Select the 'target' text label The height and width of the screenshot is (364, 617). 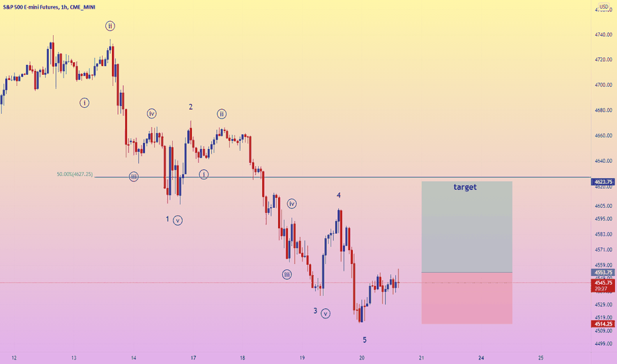click(465, 187)
